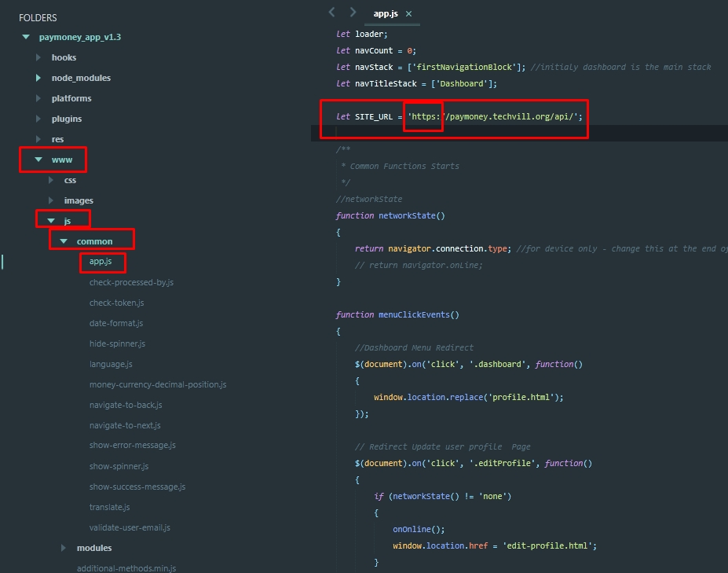The height and width of the screenshot is (573, 728).
Task: Click the forward navigation arrow above editor
Action: pos(353,13)
